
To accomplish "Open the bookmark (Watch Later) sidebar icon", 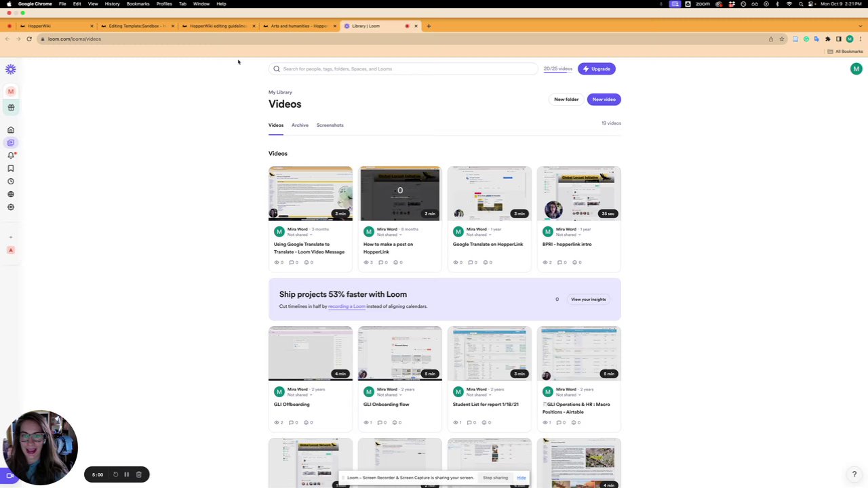I will [11, 168].
